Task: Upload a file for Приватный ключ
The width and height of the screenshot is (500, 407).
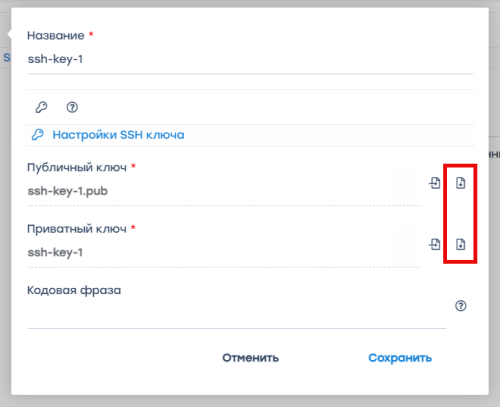Action: [434, 244]
